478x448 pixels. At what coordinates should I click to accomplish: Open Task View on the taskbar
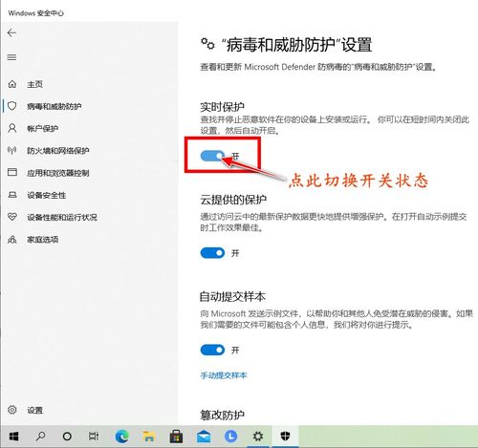(x=94, y=437)
